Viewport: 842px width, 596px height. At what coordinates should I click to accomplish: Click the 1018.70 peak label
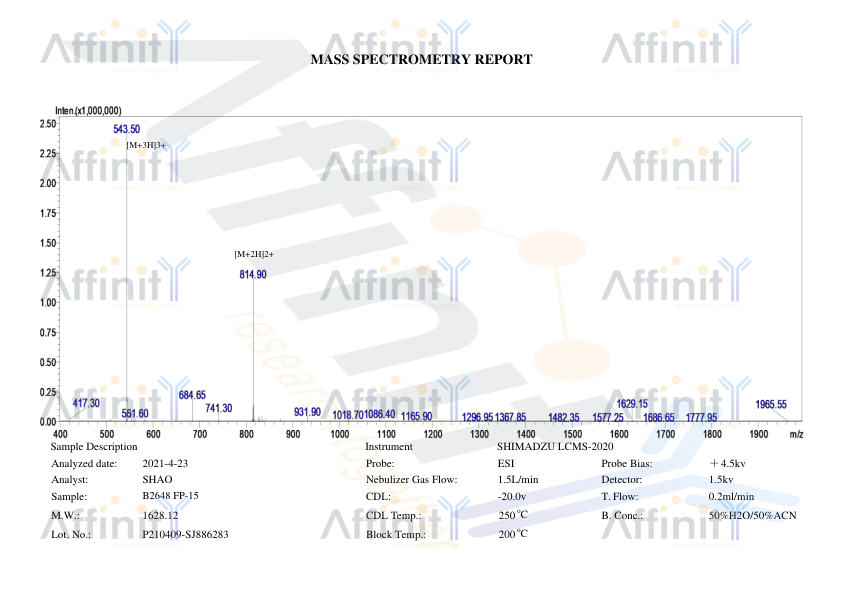click(348, 415)
